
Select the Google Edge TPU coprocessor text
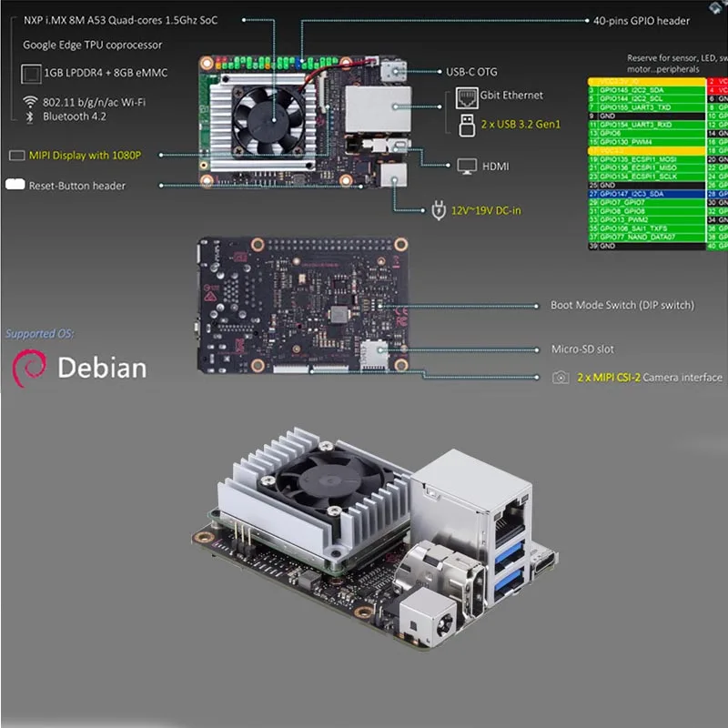[93, 45]
